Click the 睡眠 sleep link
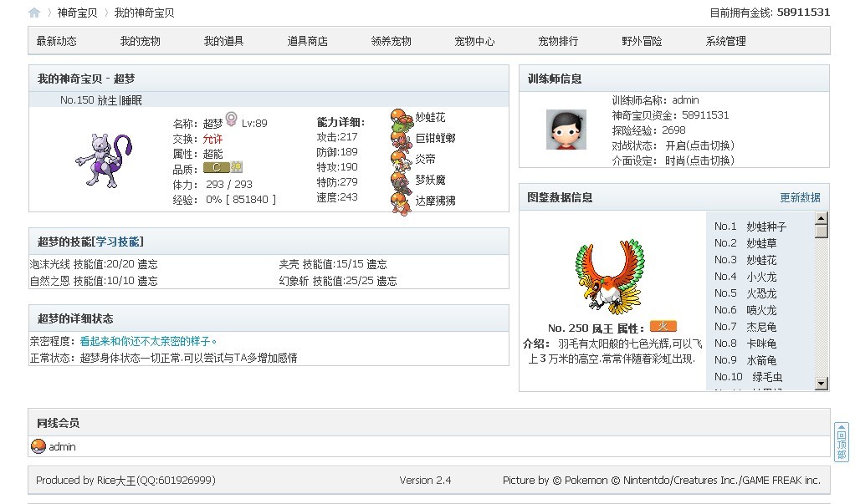855x504 pixels. coord(131,100)
